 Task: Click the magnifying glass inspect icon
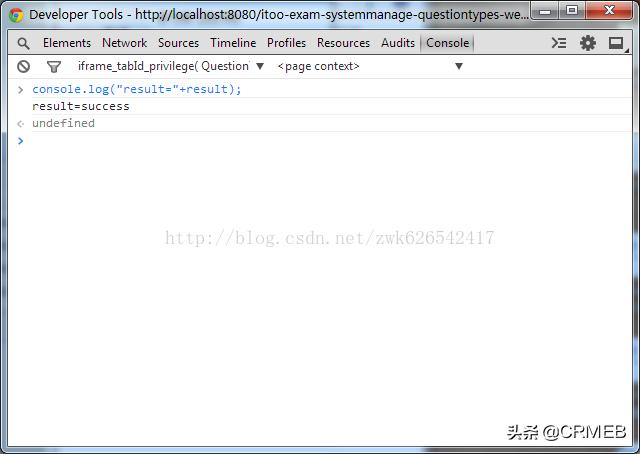point(23,43)
